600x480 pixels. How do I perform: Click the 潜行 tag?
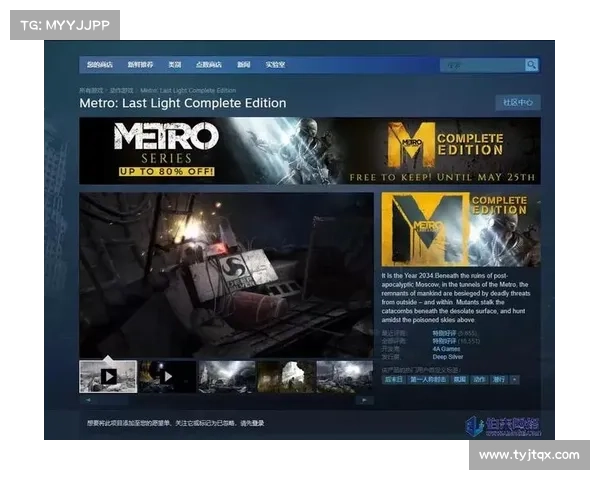499,380
